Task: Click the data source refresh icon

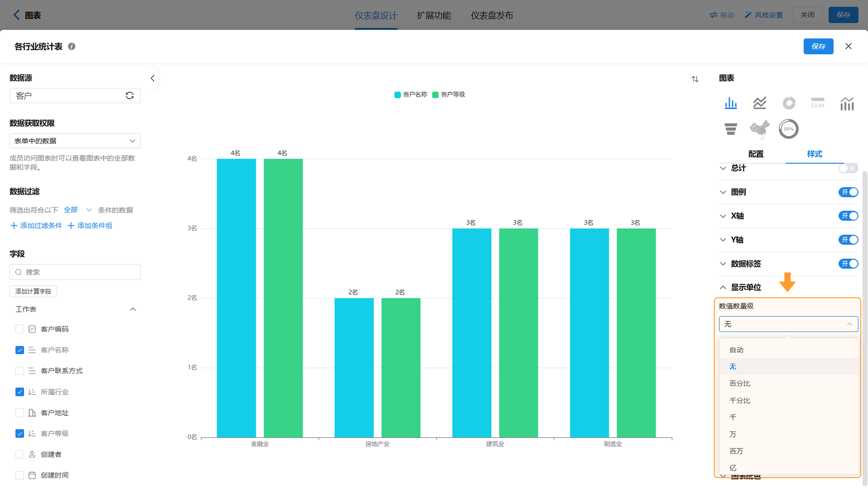Action: (130, 96)
